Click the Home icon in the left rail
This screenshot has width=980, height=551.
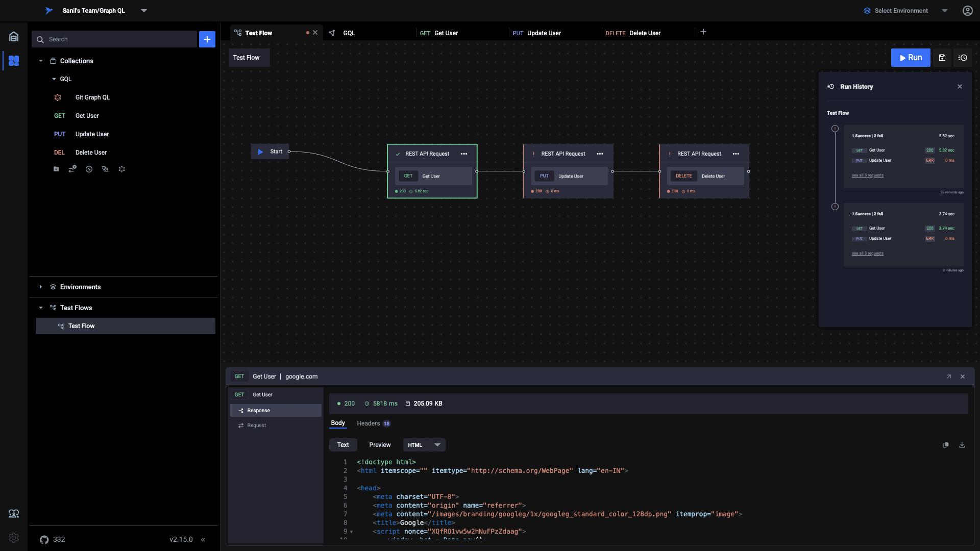pyautogui.click(x=13, y=36)
